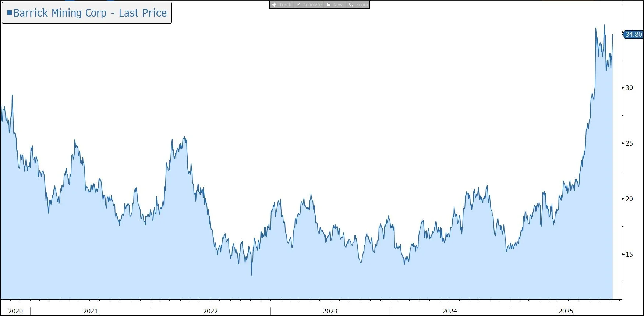Click the 30 price axis label
Screen dimensions: 644x316
629,88
